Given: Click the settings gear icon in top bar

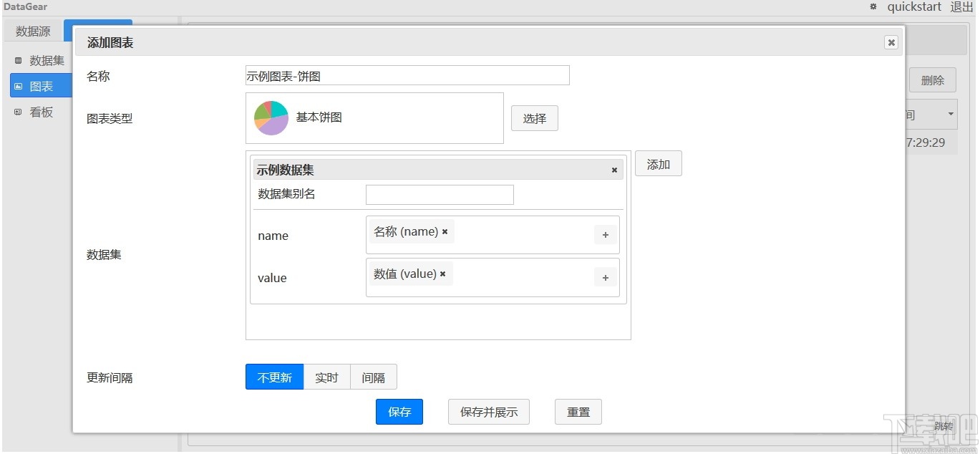Looking at the screenshot, I should [x=873, y=6].
